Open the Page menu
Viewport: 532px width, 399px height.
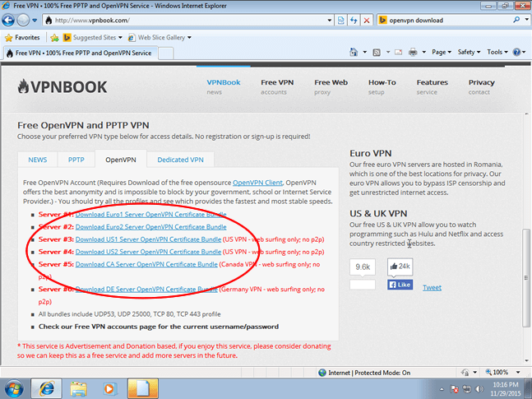[x=442, y=52]
